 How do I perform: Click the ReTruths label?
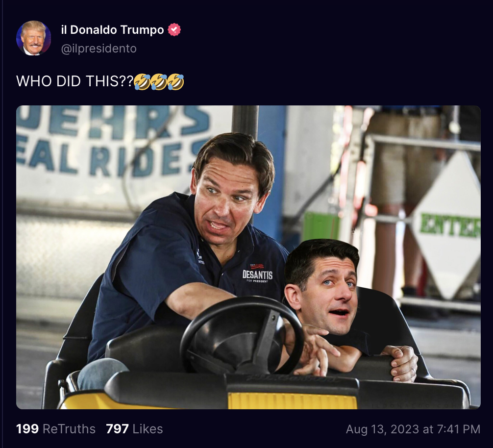(x=69, y=429)
